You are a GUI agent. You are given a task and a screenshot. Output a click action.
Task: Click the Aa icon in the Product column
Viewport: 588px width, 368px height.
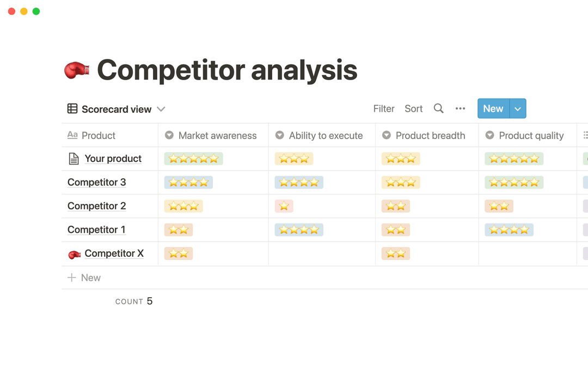pyautogui.click(x=71, y=135)
